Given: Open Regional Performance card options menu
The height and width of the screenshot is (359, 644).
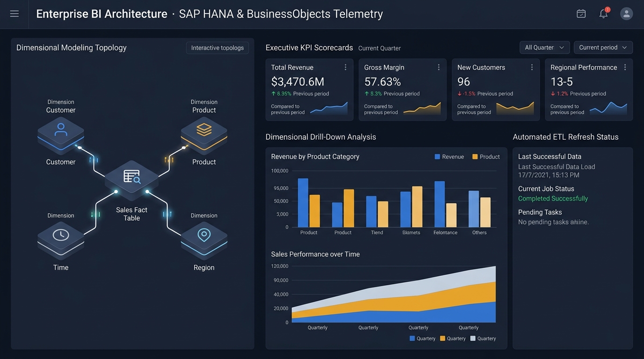Looking at the screenshot, I should [x=625, y=67].
